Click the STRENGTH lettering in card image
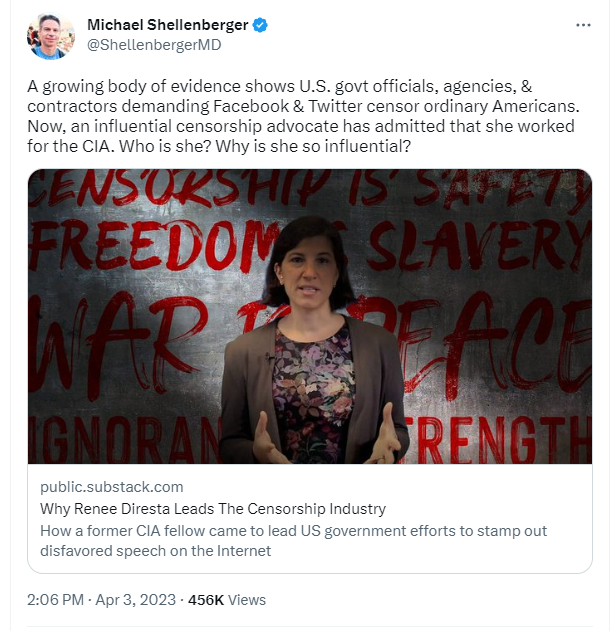The width and height of the screenshot is (615, 631). [499, 439]
